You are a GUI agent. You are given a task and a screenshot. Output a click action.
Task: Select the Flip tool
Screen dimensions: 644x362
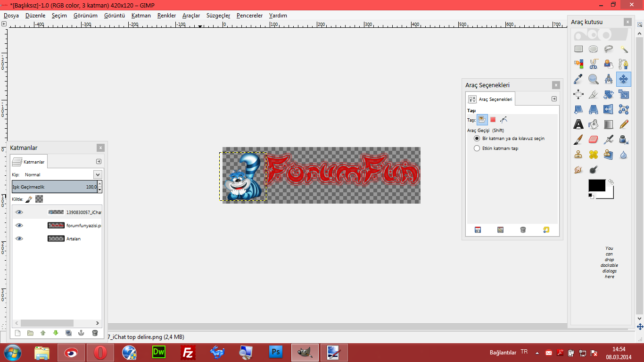pyautogui.click(x=609, y=109)
